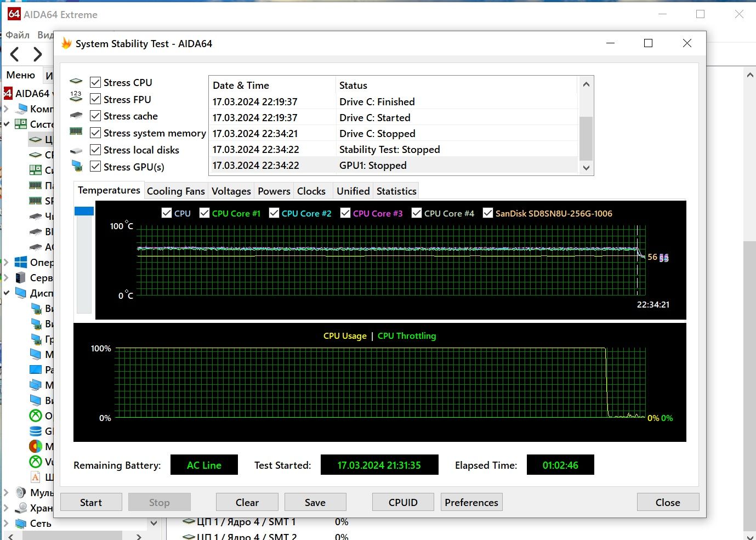The image size is (756, 540).
Task: Expand the Хран tree node
Action: coord(6,508)
